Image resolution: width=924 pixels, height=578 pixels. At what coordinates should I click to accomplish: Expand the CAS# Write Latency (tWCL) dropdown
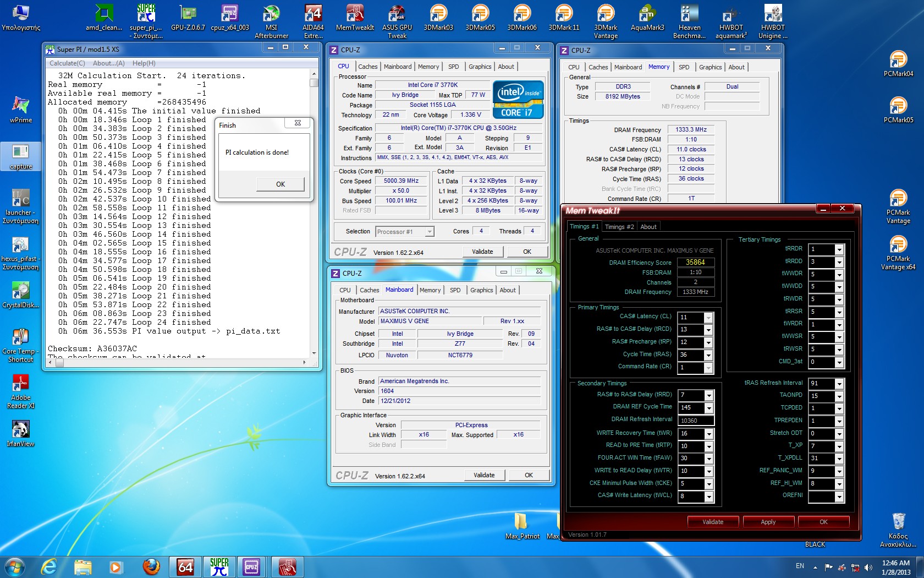coord(709,497)
